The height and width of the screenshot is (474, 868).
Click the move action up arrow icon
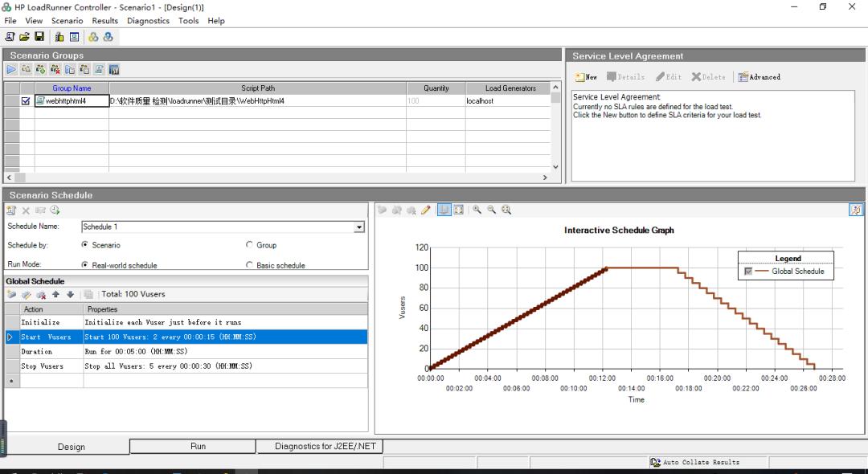tap(55, 295)
